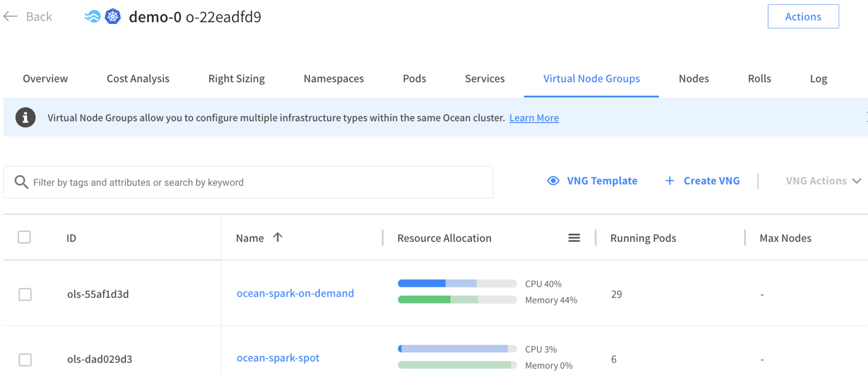Click the eye icon beside VNG Template

pyautogui.click(x=553, y=181)
